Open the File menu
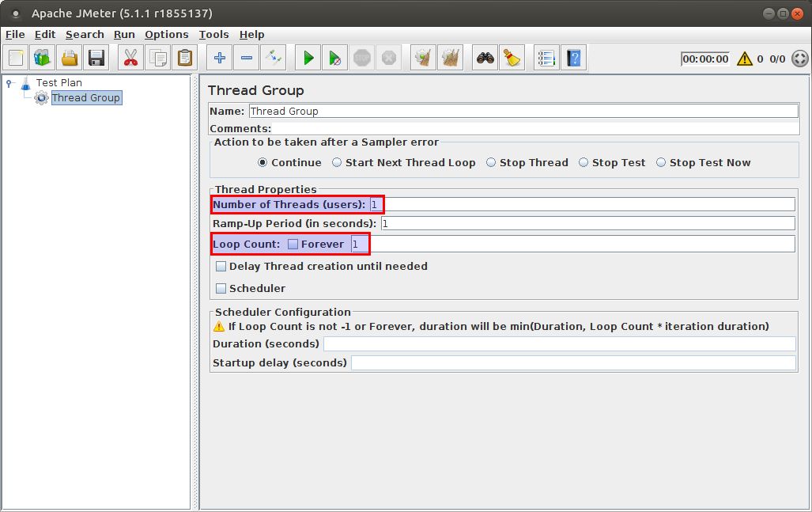812x512 pixels. tap(15, 35)
